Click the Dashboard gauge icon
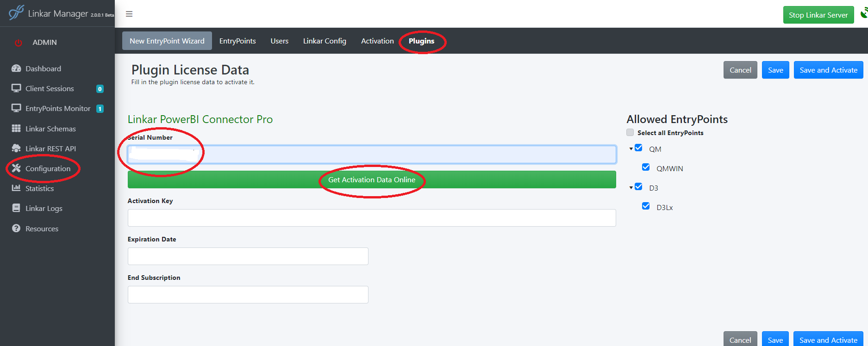This screenshot has width=868, height=346. [16, 68]
